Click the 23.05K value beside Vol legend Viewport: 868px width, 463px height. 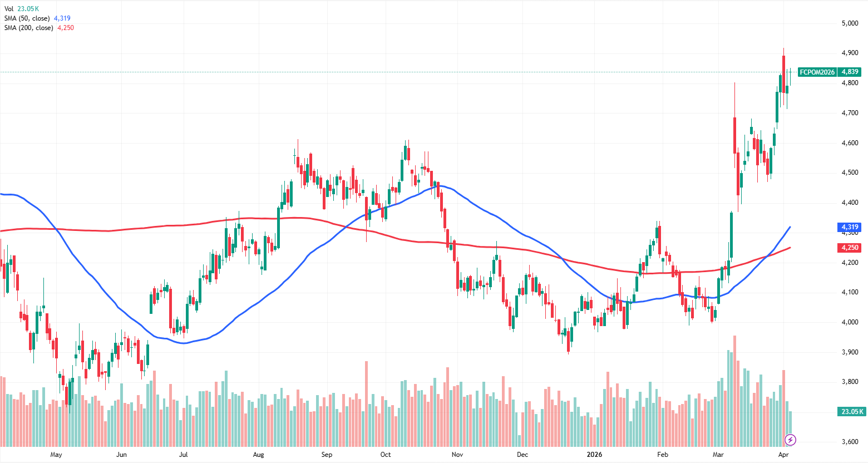[28, 9]
